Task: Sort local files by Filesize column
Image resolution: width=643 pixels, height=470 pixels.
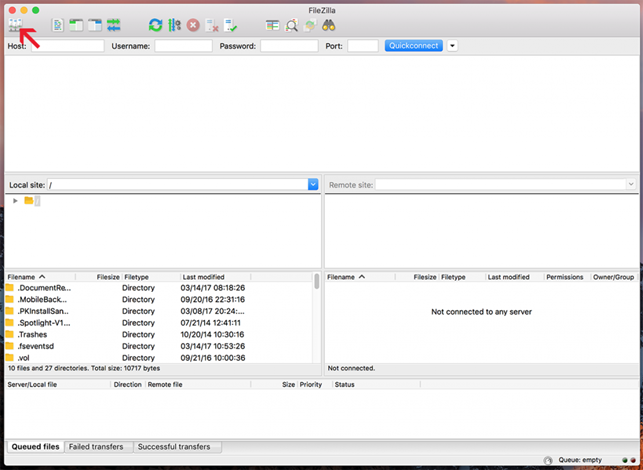Action: click(98, 277)
